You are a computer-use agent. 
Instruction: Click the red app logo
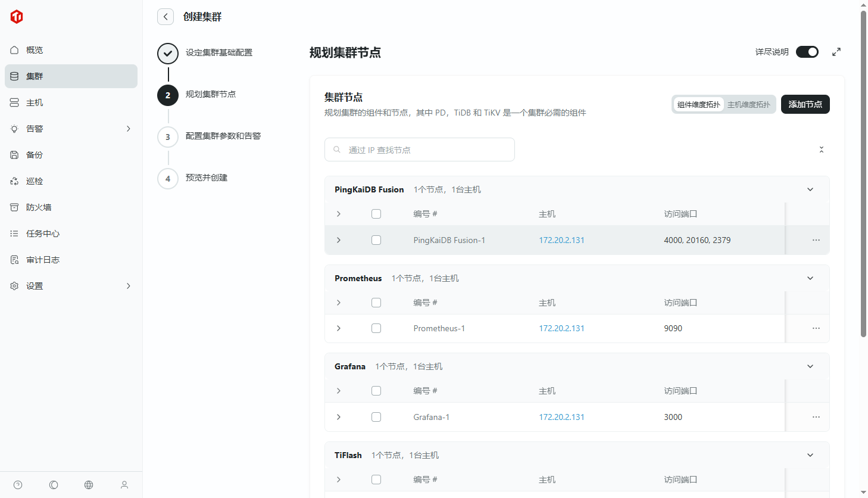pos(17,17)
